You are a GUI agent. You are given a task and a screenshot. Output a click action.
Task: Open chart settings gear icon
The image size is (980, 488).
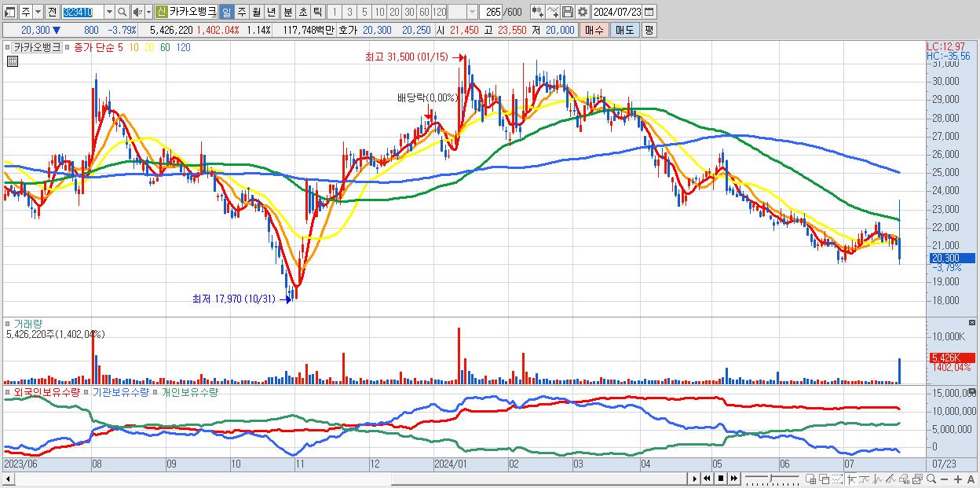tap(582, 12)
